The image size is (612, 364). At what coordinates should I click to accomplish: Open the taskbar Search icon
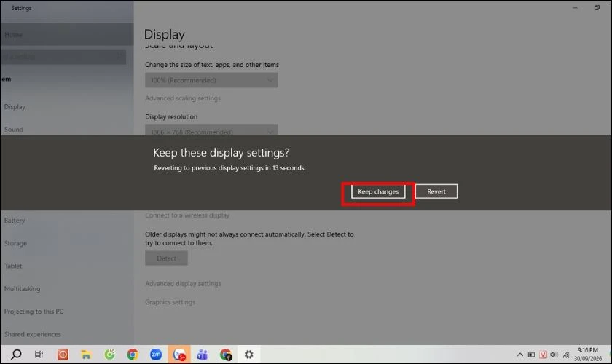tap(16, 355)
